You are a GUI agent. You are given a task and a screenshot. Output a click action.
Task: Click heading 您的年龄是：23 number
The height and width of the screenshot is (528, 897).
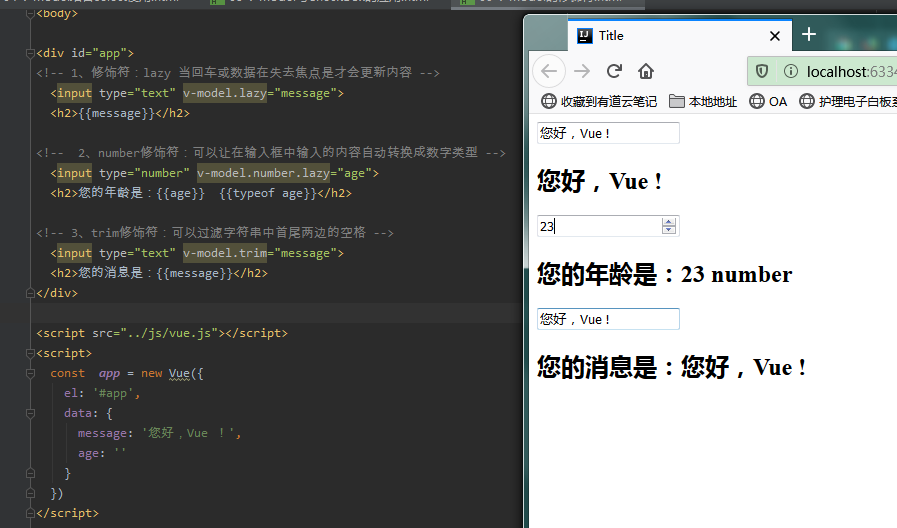[664, 275]
